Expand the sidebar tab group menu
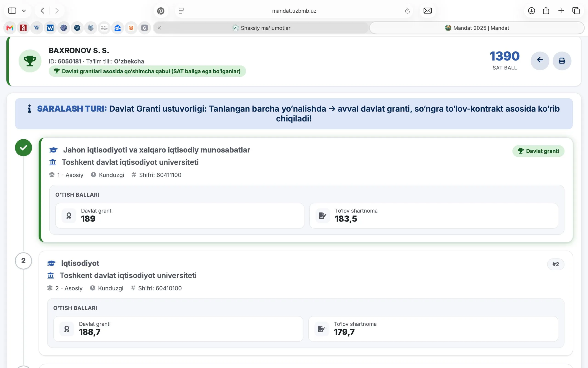 [x=24, y=11]
